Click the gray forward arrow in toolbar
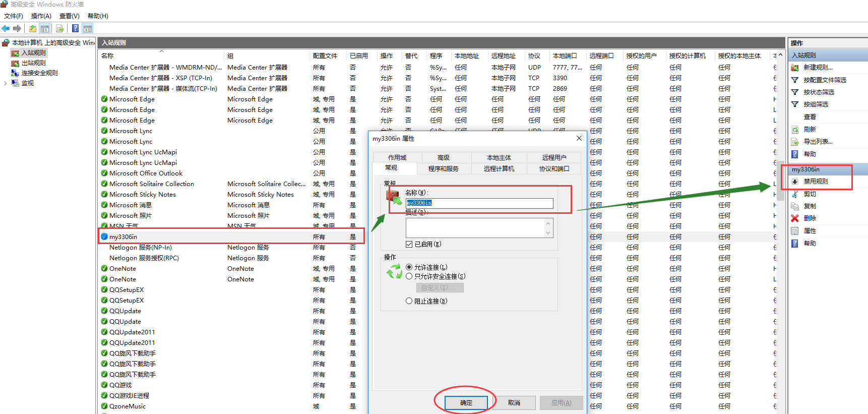 [17, 28]
